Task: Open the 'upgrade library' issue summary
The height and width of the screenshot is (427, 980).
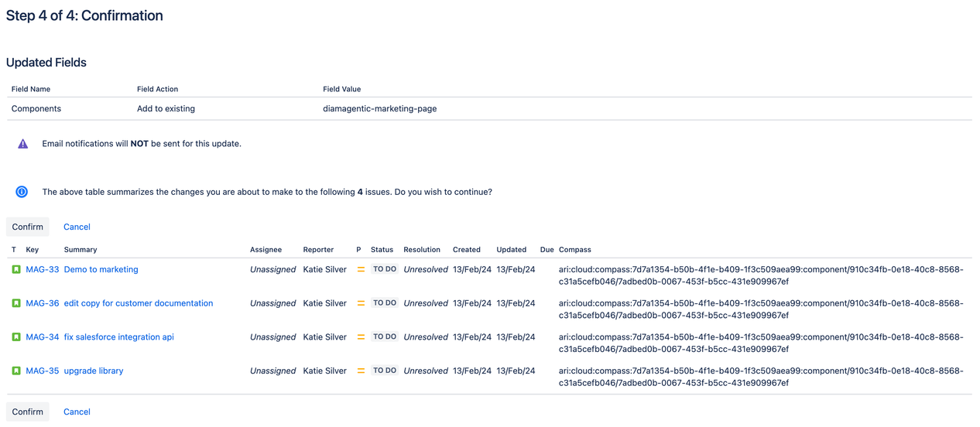Action: 94,371
